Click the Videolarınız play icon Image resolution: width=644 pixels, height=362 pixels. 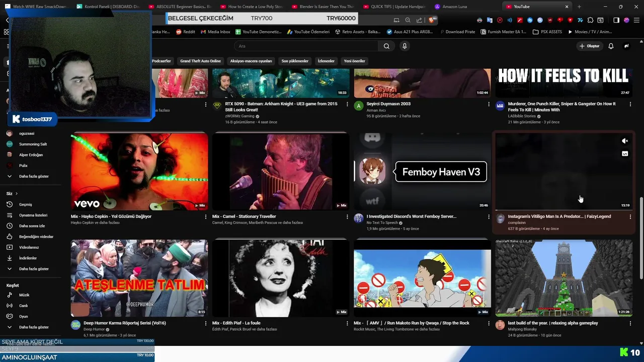pos(9,247)
